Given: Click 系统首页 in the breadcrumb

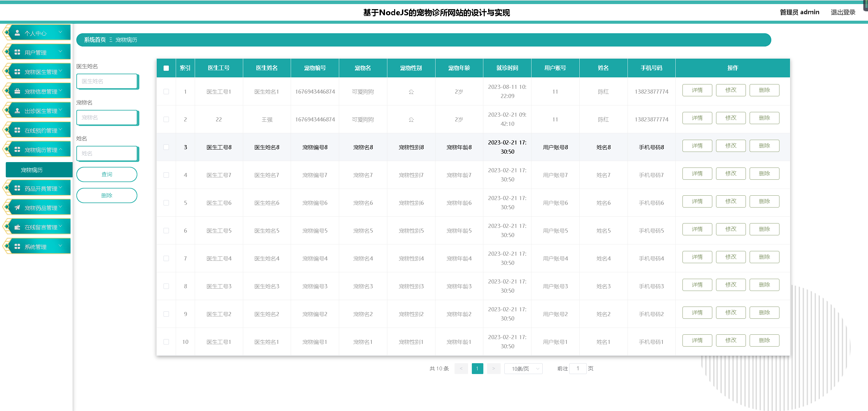Looking at the screenshot, I should click(95, 40).
